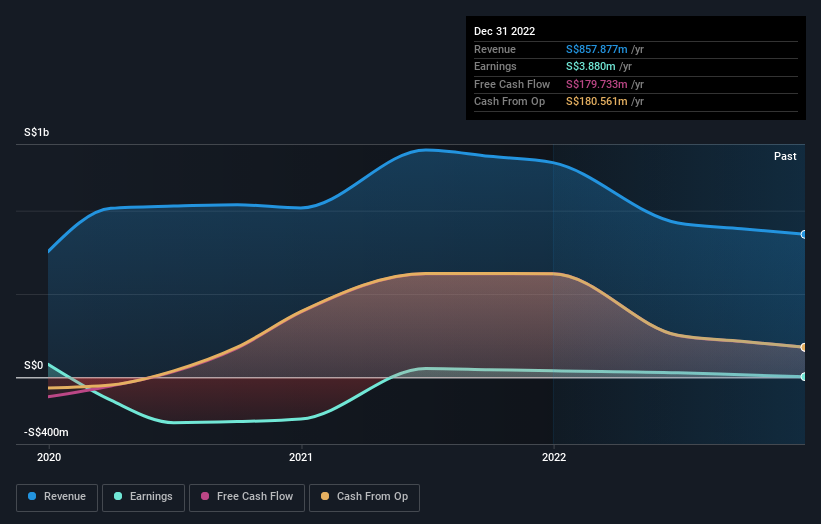This screenshot has height=524, width=821.
Task: Click the Cash From Op endpoint marker
Action: click(x=804, y=347)
